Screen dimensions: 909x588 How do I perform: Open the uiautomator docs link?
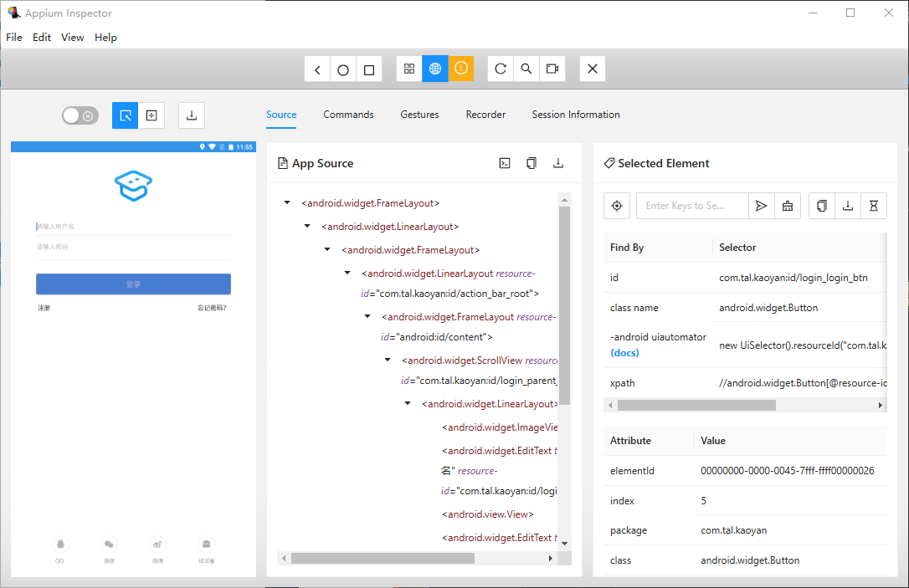pos(624,353)
